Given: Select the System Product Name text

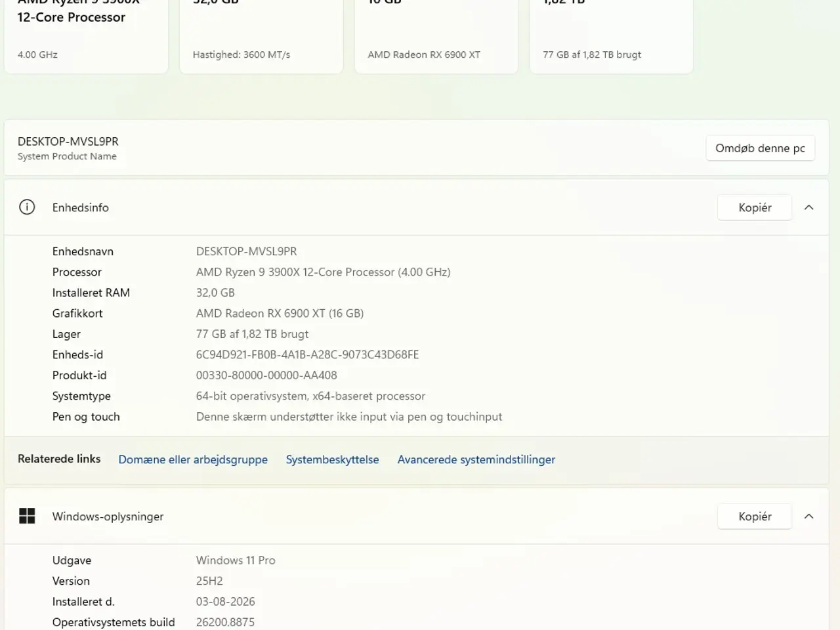Looking at the screenshot, I should pyautogui.click(x=67, y=156).
